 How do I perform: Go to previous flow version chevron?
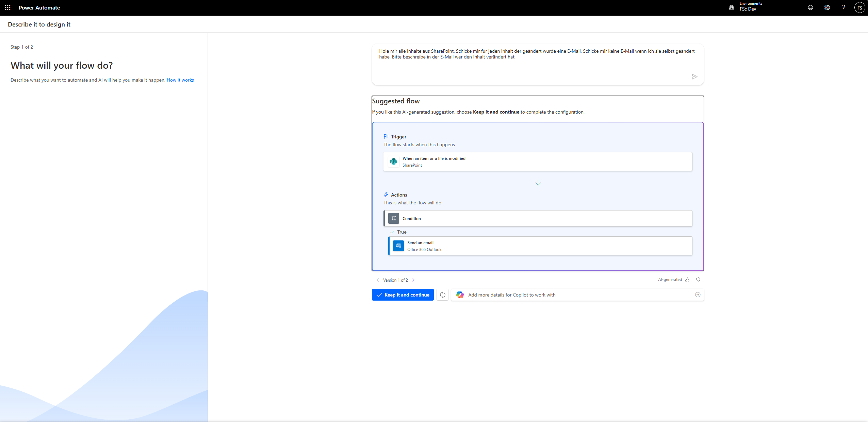click(378, 280)
